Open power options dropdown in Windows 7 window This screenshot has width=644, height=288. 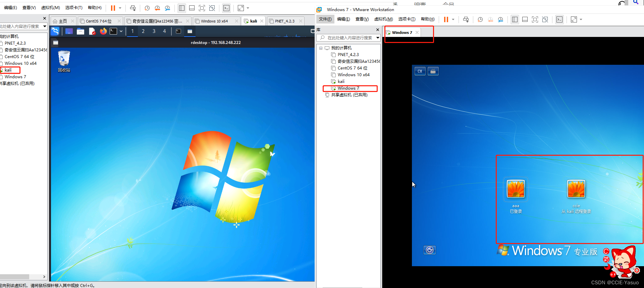(453, 19)
